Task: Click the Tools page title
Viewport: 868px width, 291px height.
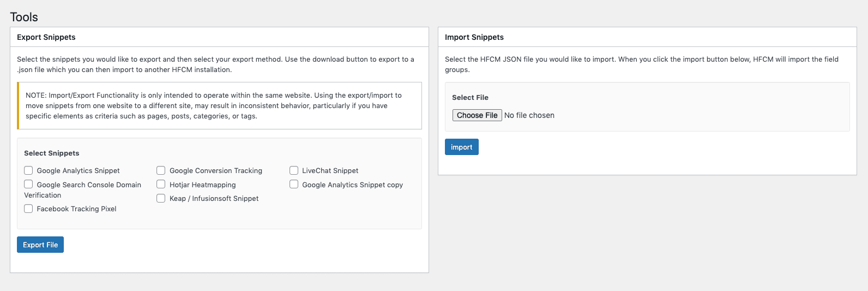Action: tap(24, 17)
